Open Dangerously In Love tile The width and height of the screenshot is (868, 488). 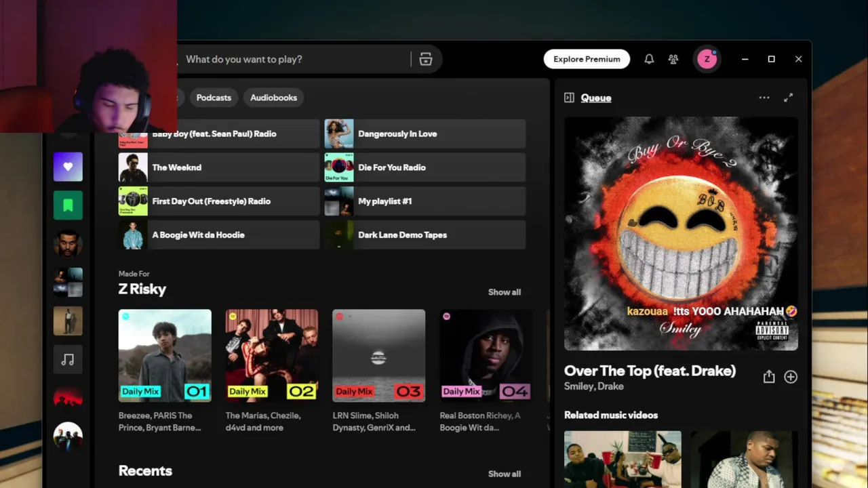[x=425, y=134]
